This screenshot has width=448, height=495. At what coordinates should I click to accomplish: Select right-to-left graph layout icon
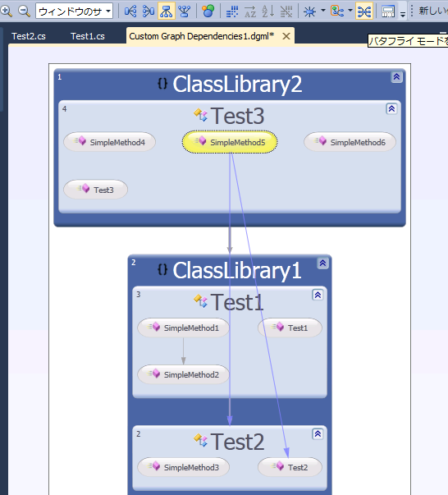pos(149,11)
